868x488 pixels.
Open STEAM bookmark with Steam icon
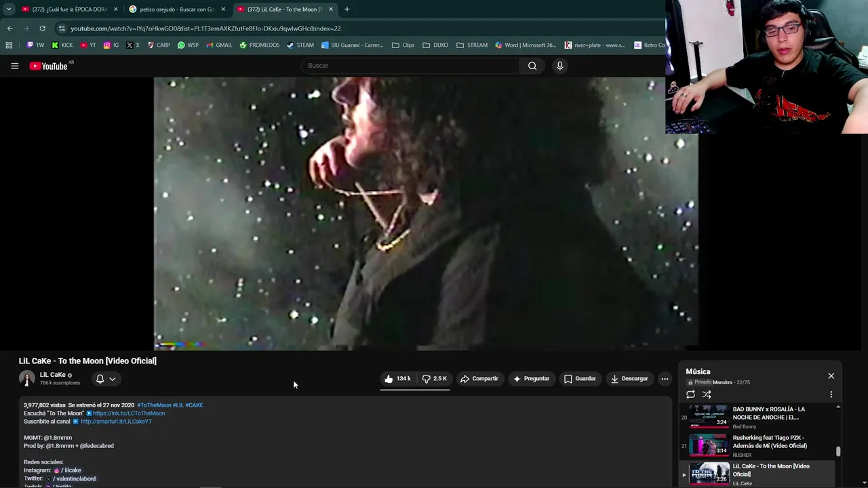[x=300, y=45]
